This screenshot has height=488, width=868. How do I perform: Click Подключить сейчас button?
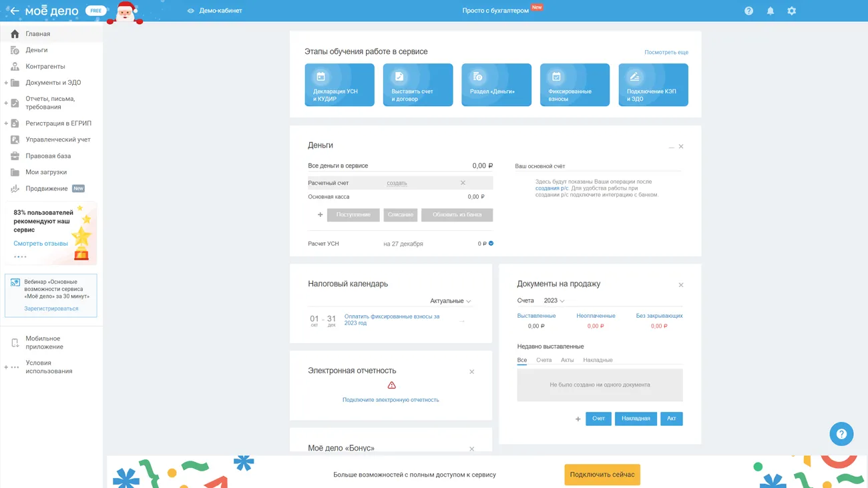tap(602, 475)
